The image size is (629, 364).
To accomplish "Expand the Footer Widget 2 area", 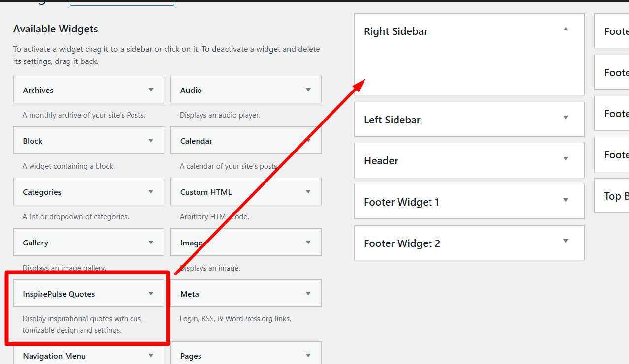I will [x=566, y=241].
